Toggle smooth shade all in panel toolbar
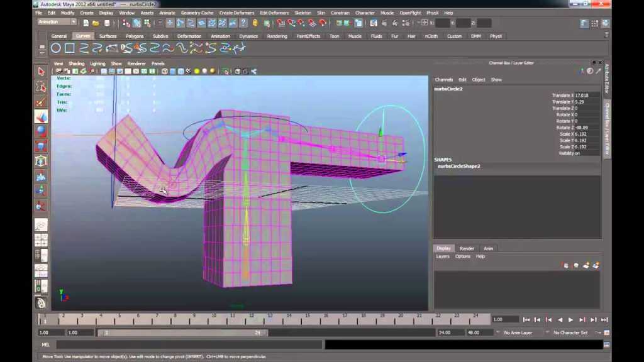The height and width of the screenshot is (362, 644). pos(172,72)
